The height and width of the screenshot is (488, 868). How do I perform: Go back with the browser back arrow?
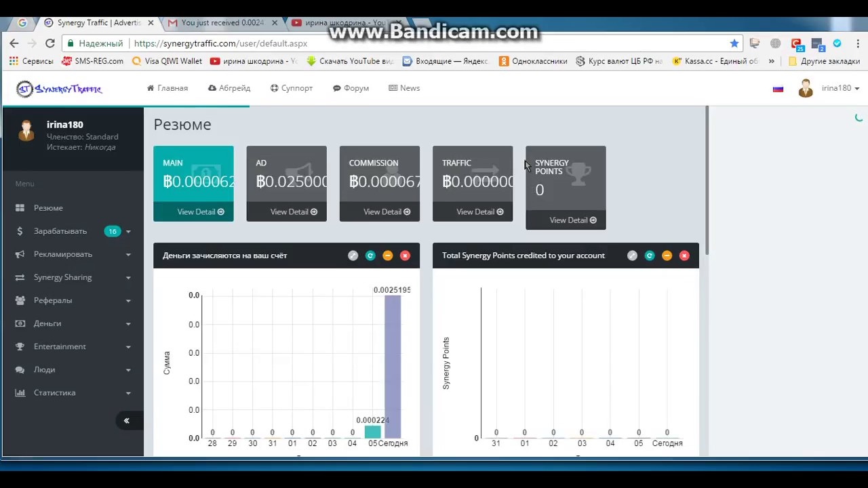14,43
